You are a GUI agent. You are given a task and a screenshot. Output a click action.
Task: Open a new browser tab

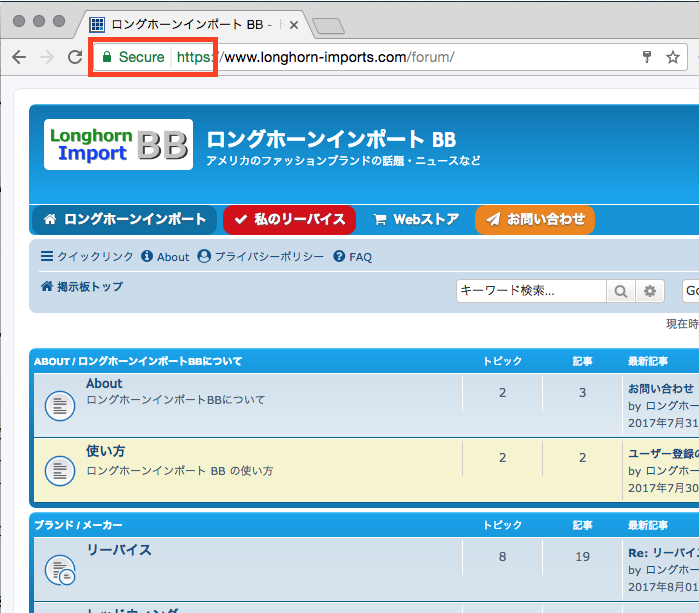[328, 25]
